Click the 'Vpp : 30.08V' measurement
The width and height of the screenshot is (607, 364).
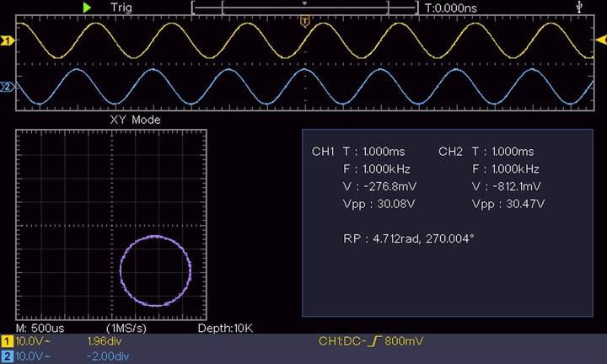379,204
